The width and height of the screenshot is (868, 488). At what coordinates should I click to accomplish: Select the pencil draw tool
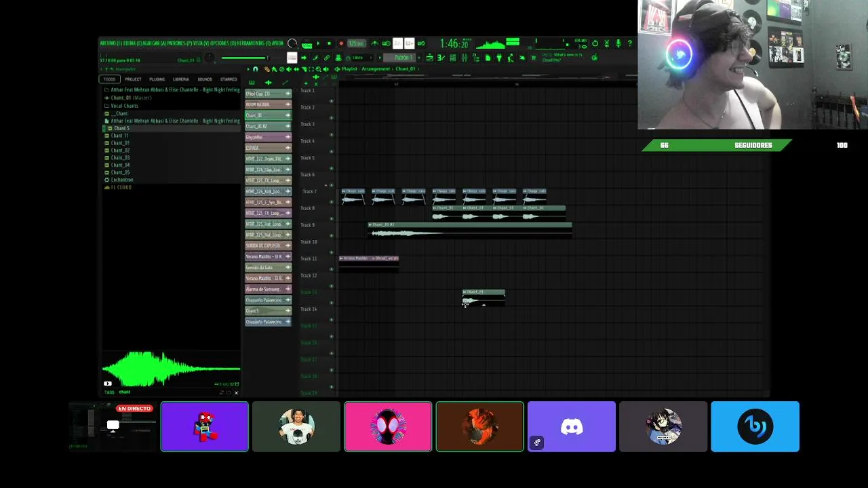pyautogui.click(x=267, y=69)
